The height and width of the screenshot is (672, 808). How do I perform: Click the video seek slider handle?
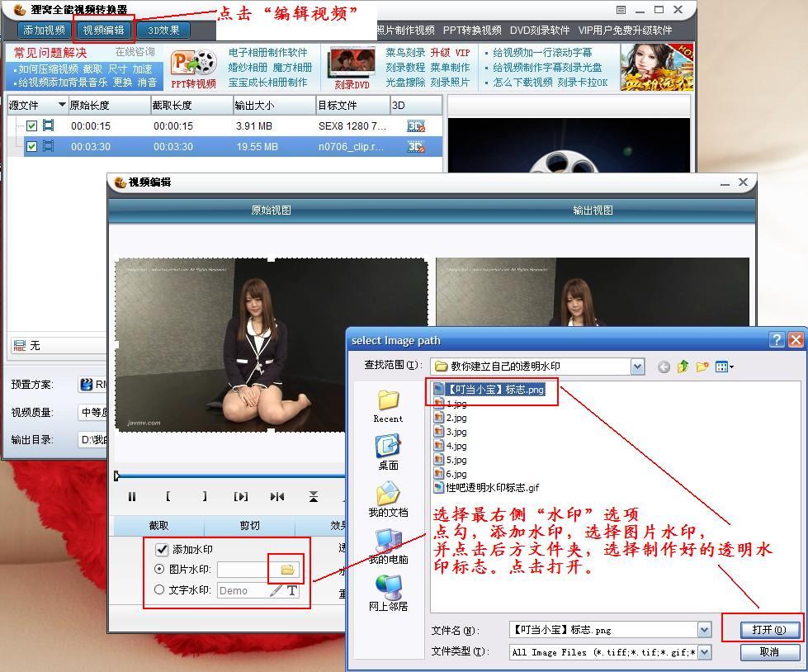pos(117,476)
